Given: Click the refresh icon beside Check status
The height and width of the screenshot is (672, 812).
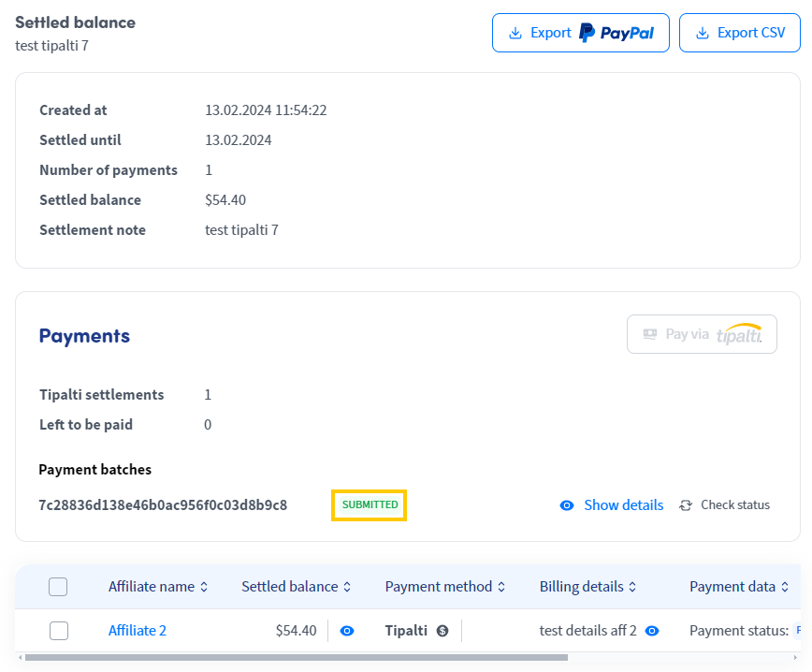Looking at the screenshot, I should pyautogui.click(x=686, y=505).
